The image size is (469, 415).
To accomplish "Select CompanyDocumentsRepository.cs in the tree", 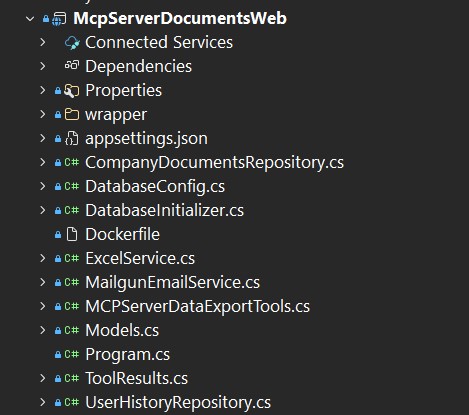I will point(214,163).
